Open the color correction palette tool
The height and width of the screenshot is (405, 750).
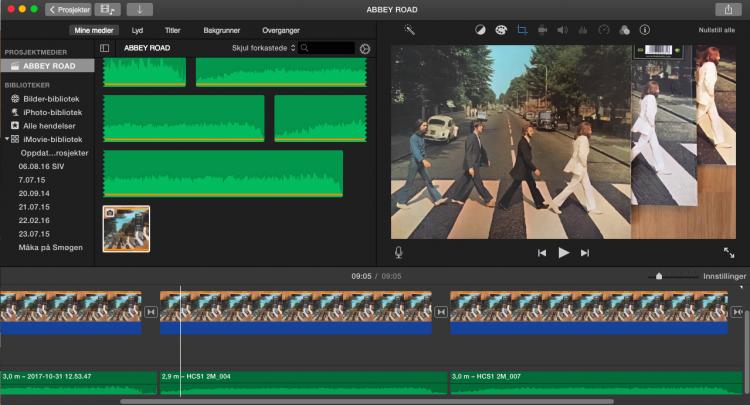click(500, 30)
